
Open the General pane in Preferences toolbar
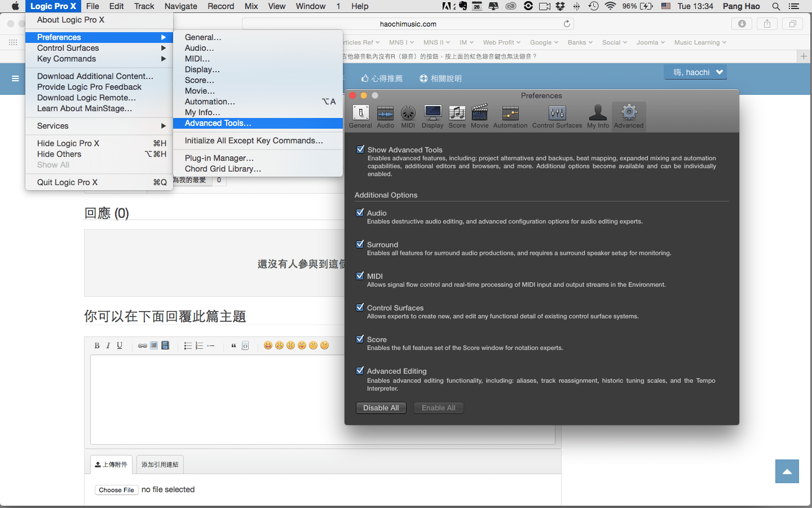[360, 117]
